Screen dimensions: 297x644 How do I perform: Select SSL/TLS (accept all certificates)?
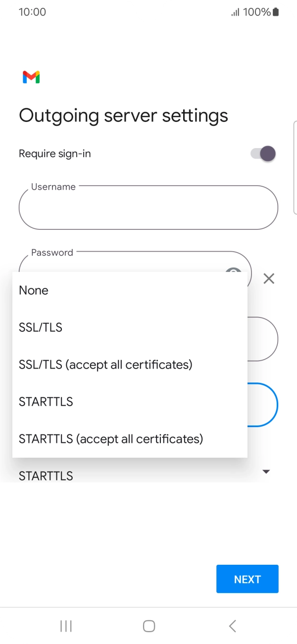tap(105, 364)
